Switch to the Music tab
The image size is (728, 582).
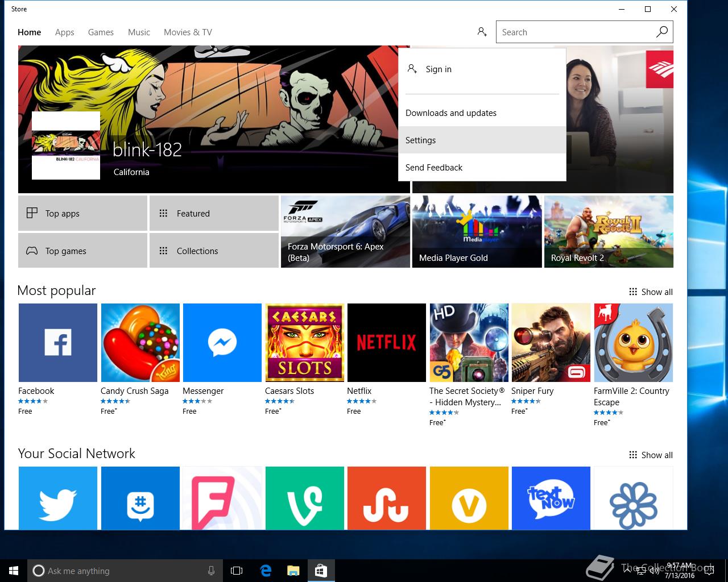(x=139, y=32)
